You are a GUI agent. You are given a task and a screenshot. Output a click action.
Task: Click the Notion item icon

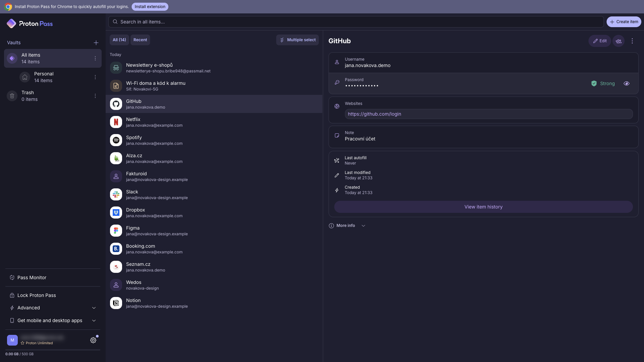tap(116, 303)
